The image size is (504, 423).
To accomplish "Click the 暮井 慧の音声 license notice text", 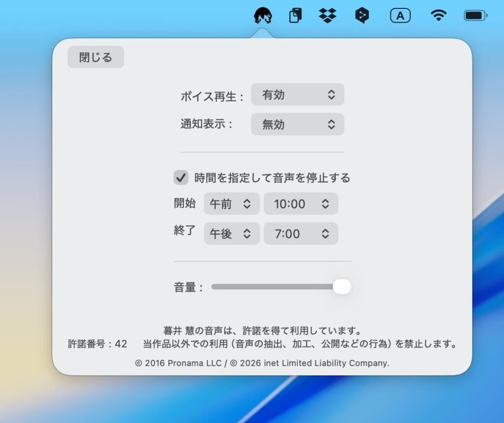I will coord(262,330).
